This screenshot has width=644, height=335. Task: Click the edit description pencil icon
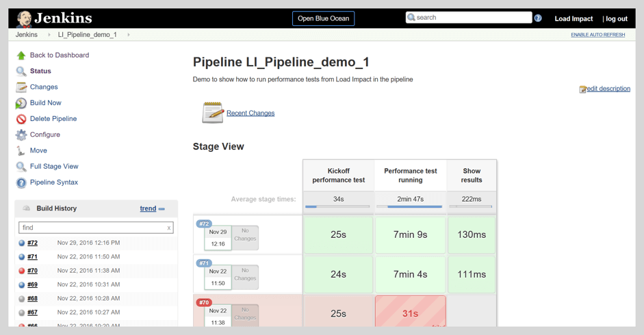pos(583,89)
